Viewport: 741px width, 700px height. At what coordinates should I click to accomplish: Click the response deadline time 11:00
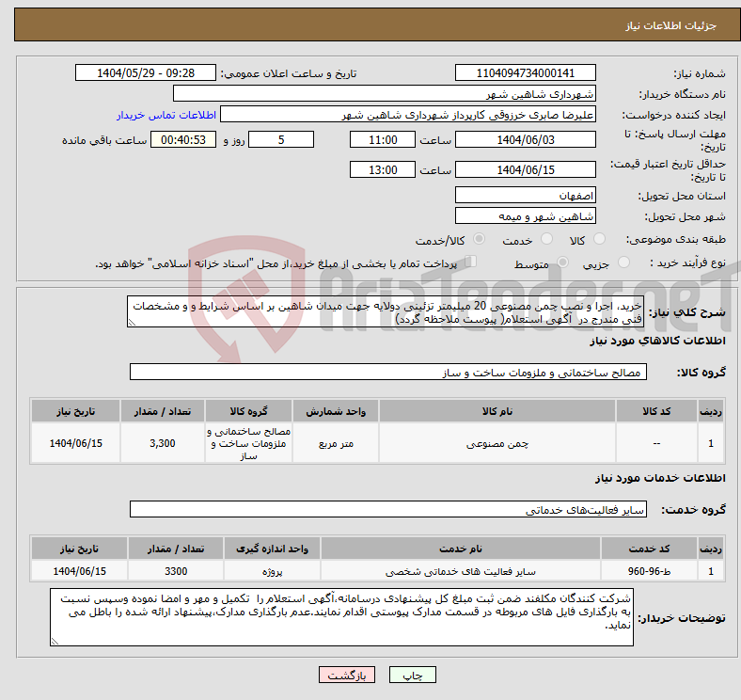[383, 139]
